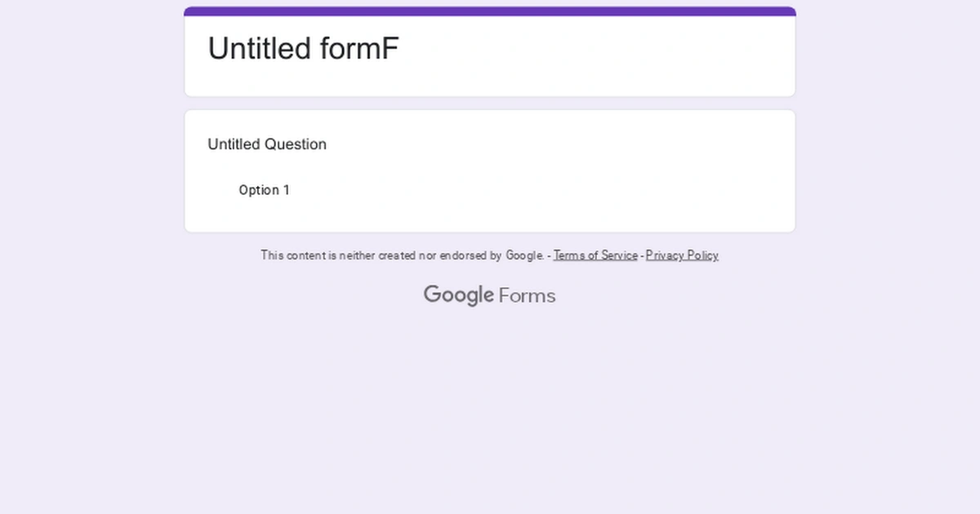Click the form header area
Screen dimensions: 980x514
point(489,53)
